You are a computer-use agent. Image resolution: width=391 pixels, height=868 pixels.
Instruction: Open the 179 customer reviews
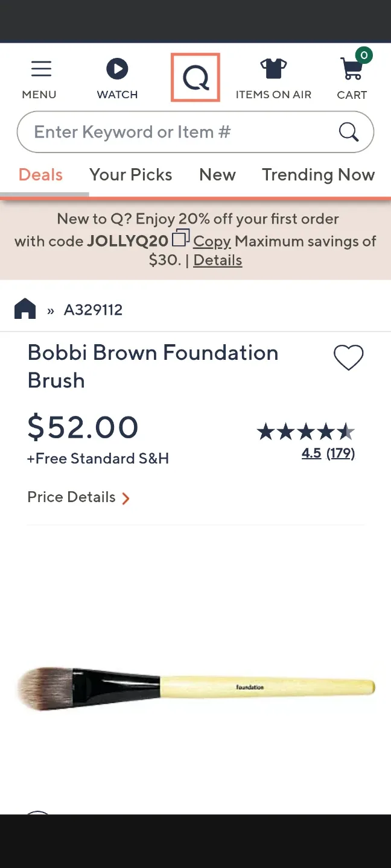click(342, 453)
